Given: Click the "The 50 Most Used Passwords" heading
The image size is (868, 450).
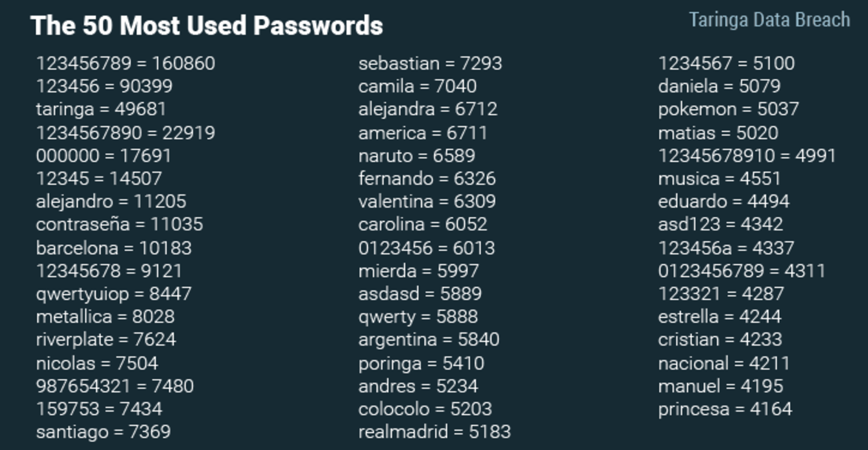Looking at the screenshot, I should click(x=207, y=26).
